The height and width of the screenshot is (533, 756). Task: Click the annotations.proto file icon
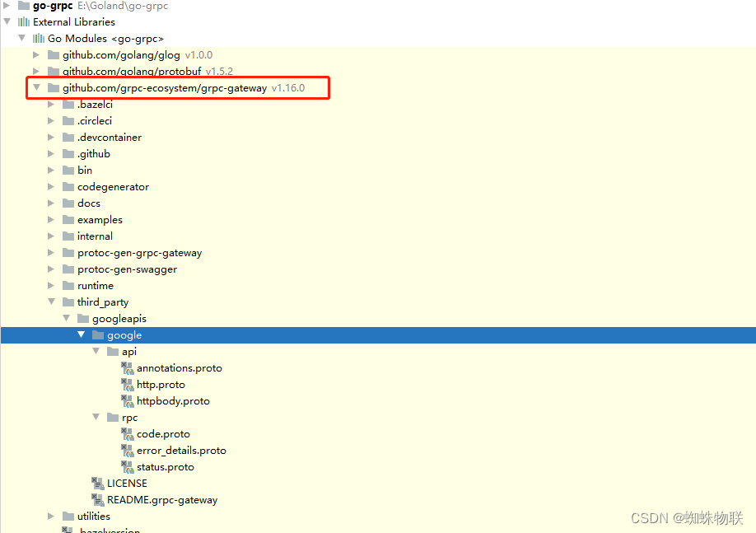coord(128,368)
